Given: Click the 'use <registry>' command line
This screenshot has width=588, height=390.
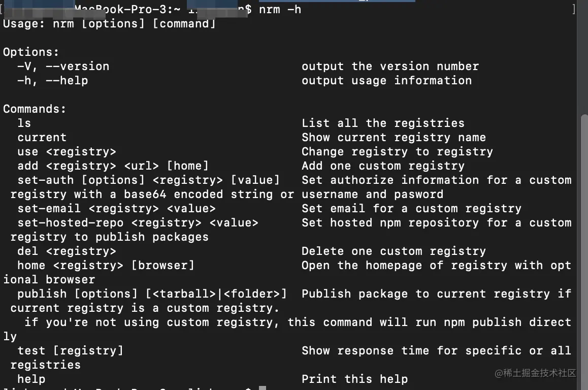Looking at the screenshot, I should click(67, 152).
